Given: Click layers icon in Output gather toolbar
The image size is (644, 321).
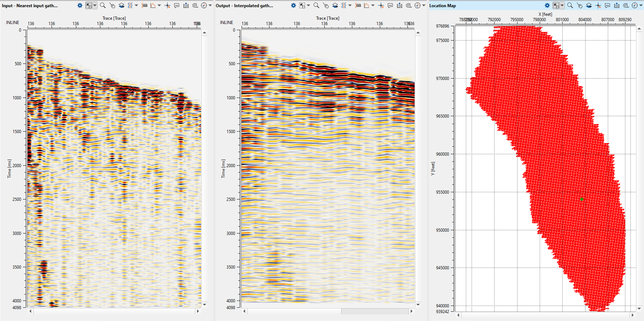Looking at the screenshot, I should (x=335, y=5).
